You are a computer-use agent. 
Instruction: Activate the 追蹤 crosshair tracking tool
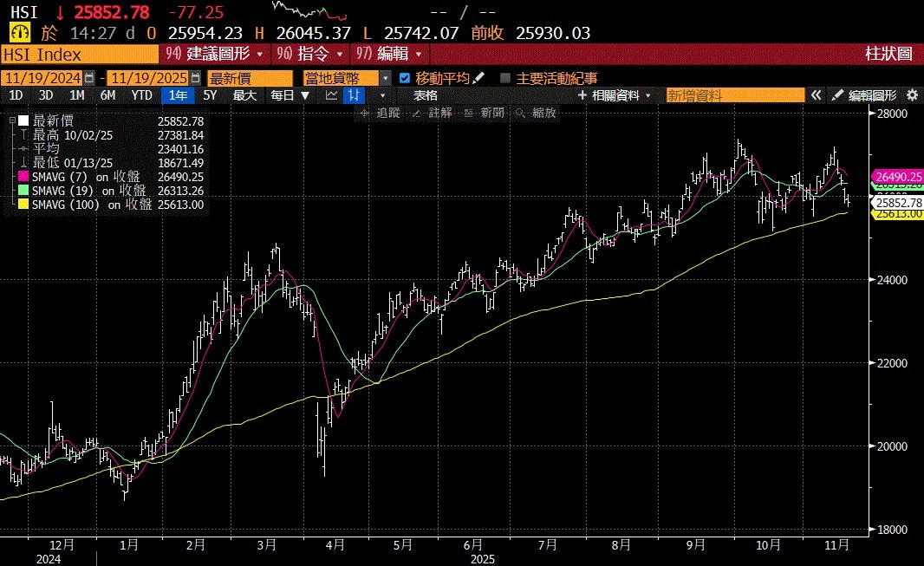tap(381, 113)
